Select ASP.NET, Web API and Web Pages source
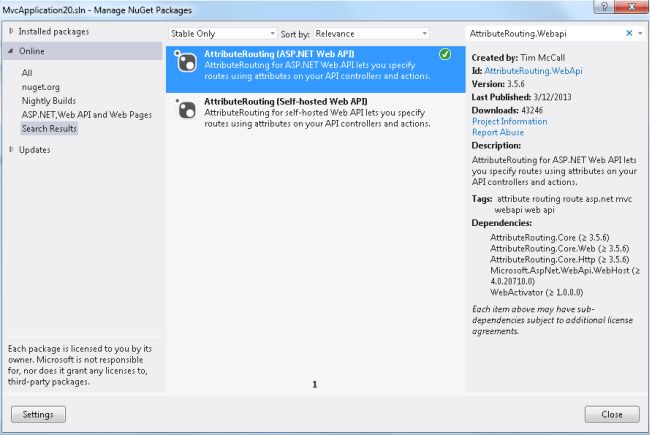The height and width of the screenshot is (435, 650). pos(87,114)
